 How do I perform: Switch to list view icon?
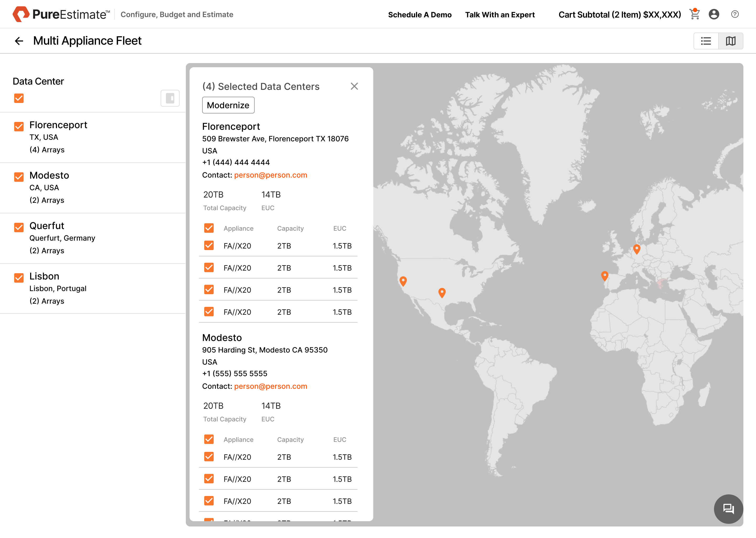click(706, 41)
